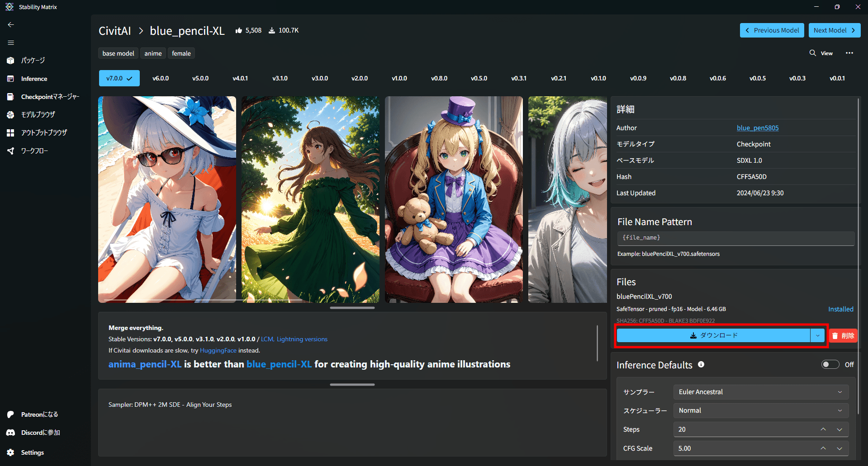Screen dimensions: 868x466
Task: Open the Inference page icon
Action: pyautogui.click(x=11, y=79)
